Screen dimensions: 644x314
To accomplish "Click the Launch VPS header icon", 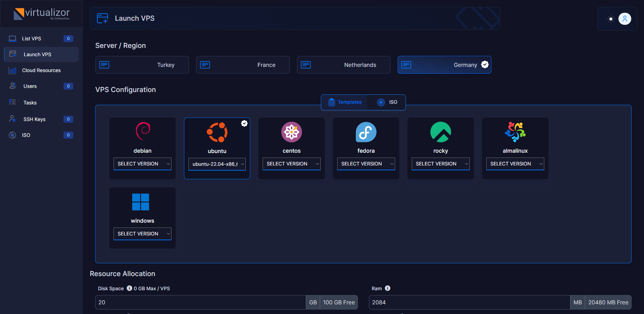I will (x=103, y=18).
